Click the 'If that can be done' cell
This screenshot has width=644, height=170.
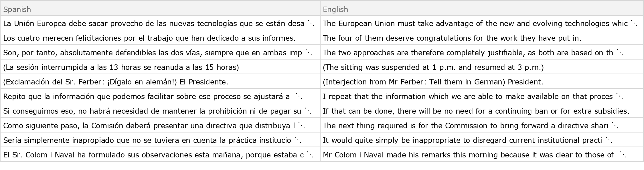476,111
